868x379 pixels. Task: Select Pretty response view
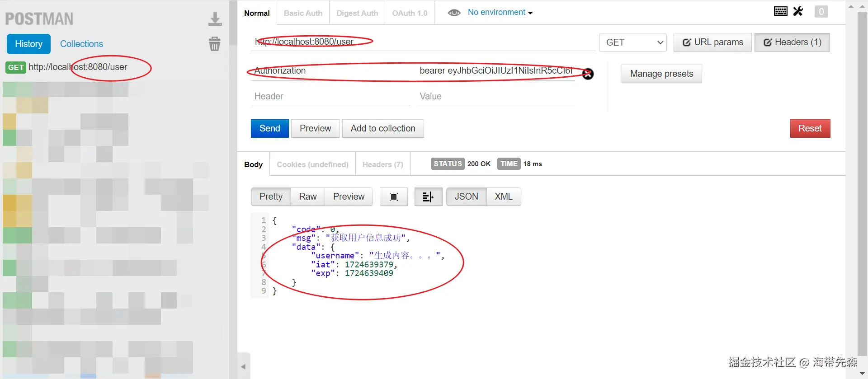pyautogui.click(x=271, y=197)
